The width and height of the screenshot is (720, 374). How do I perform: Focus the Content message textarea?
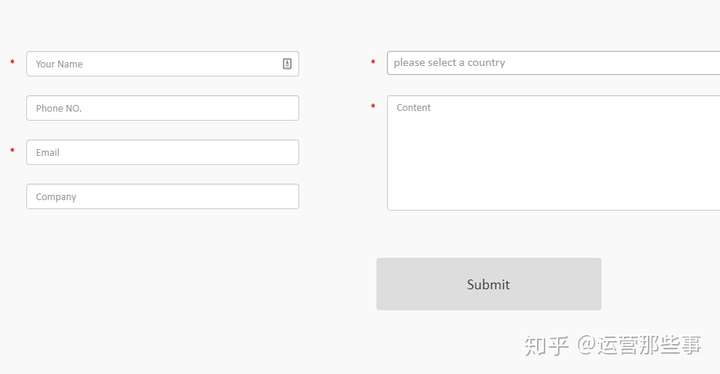pyautogui.click(x=553, y=153)
